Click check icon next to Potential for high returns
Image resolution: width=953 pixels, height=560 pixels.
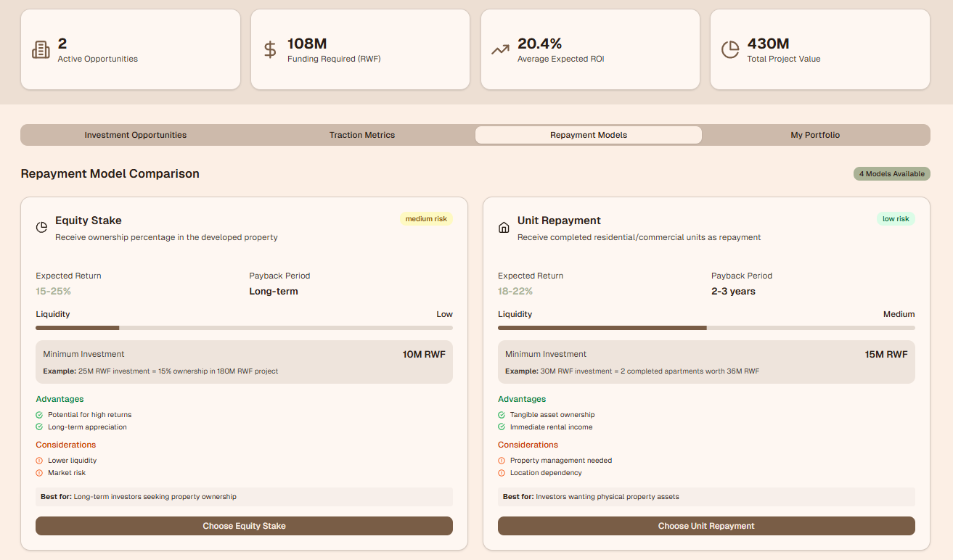(39, 415)
